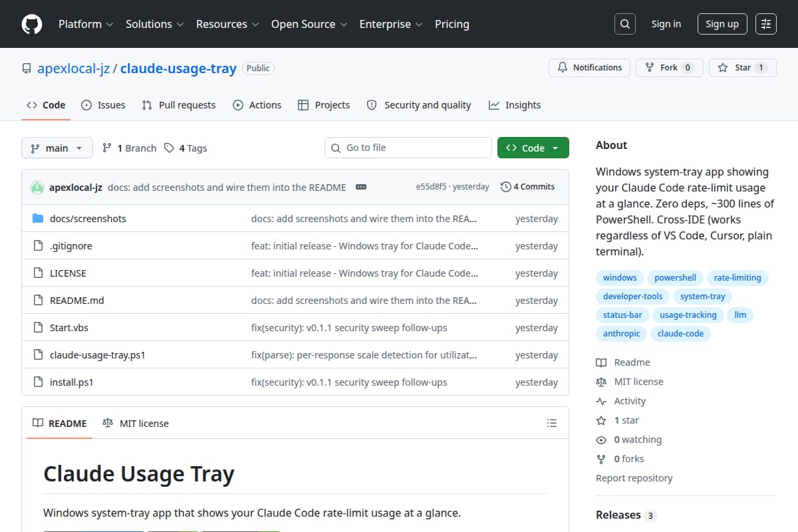Click the file icon beside README.md
The height and width of the screenshot is (532, 798).
click(x=38, y=301)
